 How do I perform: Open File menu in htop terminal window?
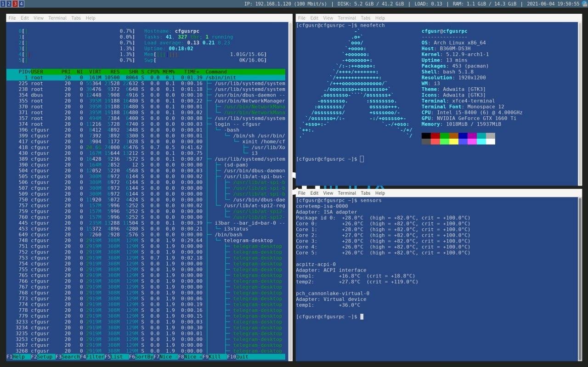[12, 18]
